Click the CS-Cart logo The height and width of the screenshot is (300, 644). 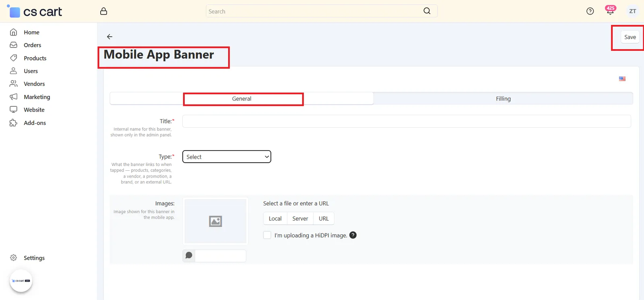pyautogui.click(x=35, y=11)
